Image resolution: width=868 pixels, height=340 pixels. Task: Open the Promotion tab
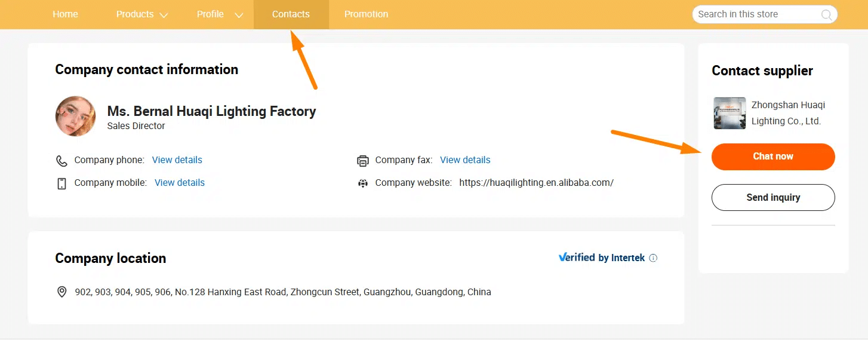coord(366,14)
